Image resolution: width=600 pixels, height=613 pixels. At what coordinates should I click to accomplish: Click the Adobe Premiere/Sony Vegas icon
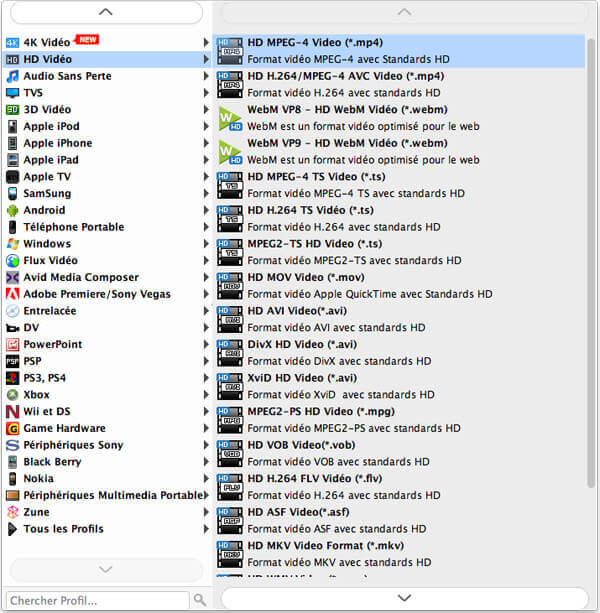coord(12,294)
